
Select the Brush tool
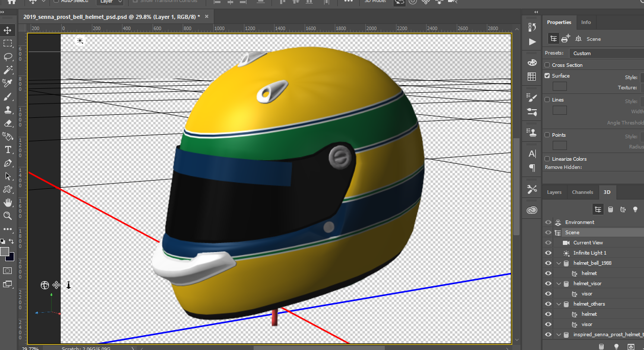[8, 96]
